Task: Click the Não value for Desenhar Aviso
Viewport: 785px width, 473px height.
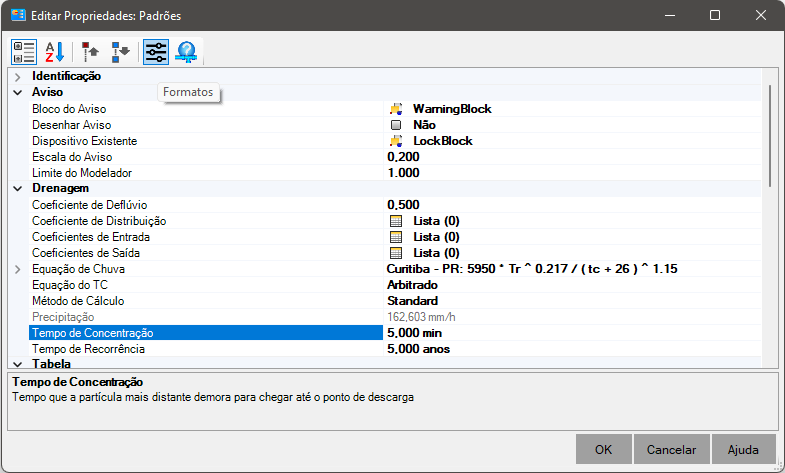Action: (425, 125)
